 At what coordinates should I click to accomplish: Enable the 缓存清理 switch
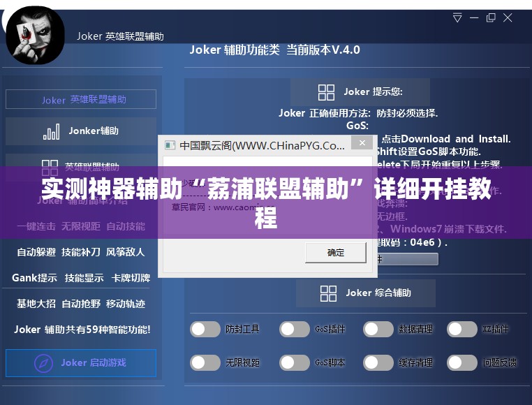(378, 362)
